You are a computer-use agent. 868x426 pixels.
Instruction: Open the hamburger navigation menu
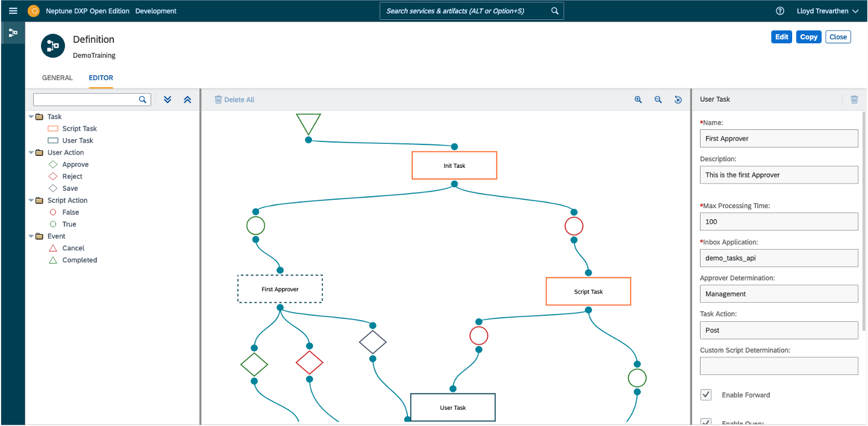(x=13, y=11)
